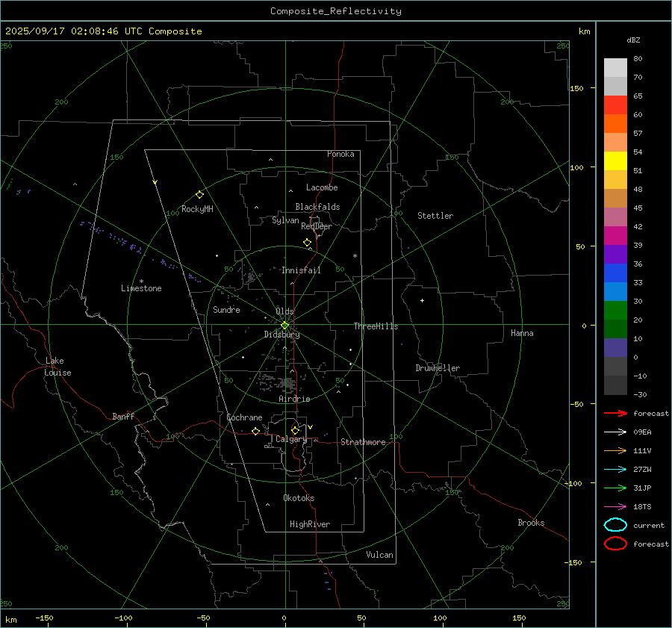Click the UTC Composite timestamp text

pyautogui.click(x=103, y=31)
